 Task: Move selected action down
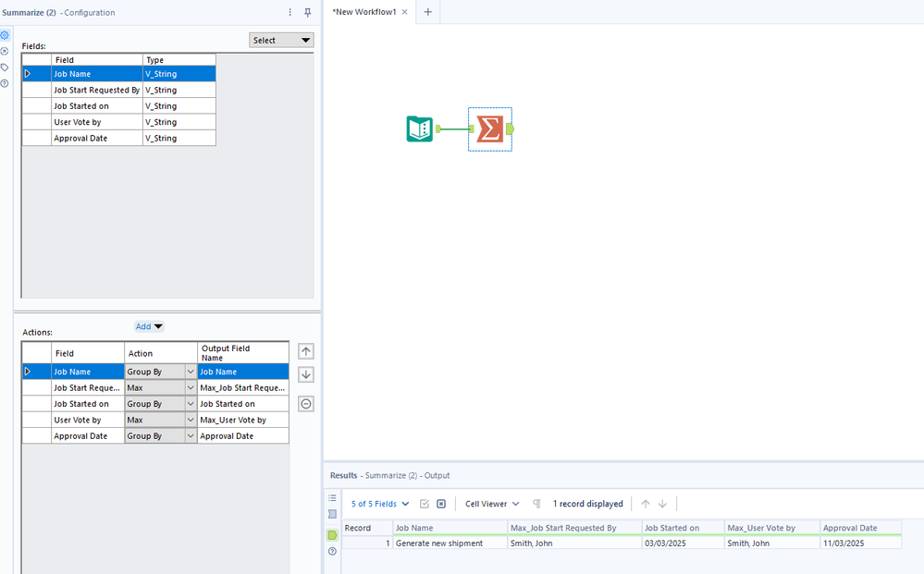[306, 374]
